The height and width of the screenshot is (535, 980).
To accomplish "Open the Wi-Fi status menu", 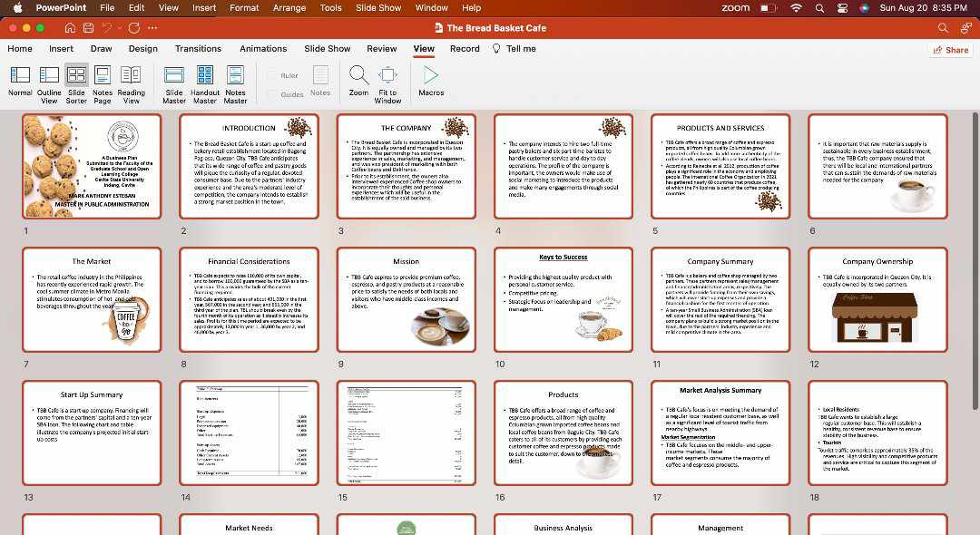I will tap(796, 7).
